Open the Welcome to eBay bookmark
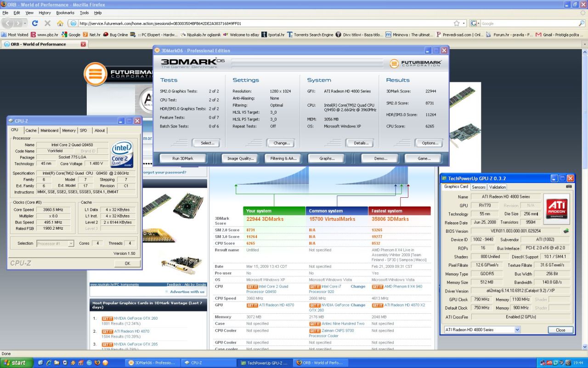 (x=241, y=34)
